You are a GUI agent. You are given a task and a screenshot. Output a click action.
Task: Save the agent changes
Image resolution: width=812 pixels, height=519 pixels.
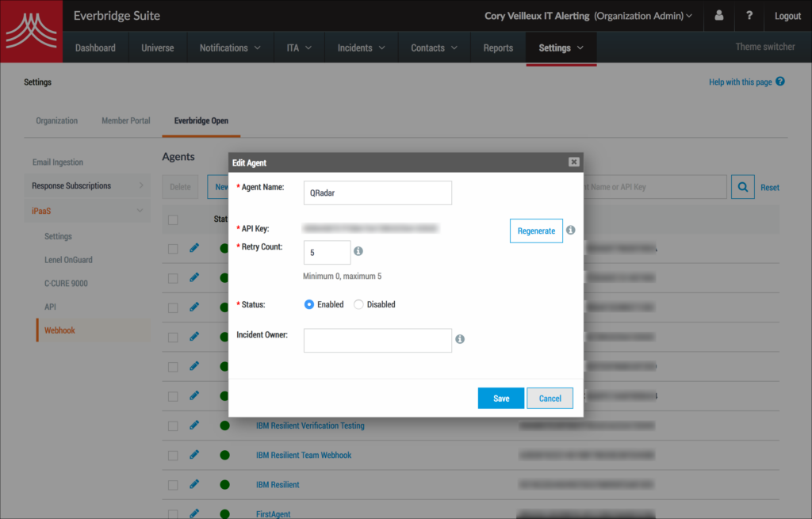[501, 398]
